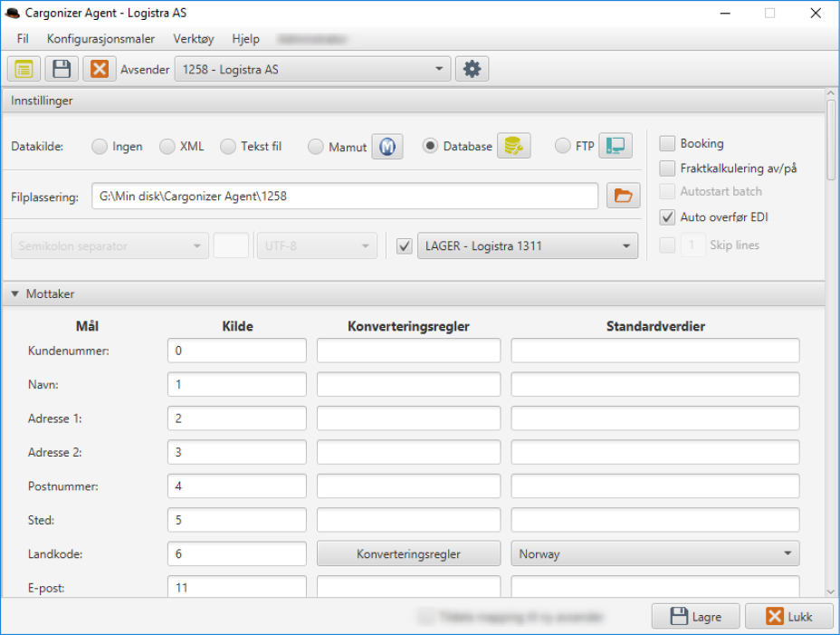Click the yellow list toolbar icon
This screenshot has width=840, height=635.
tap(24, 69)
